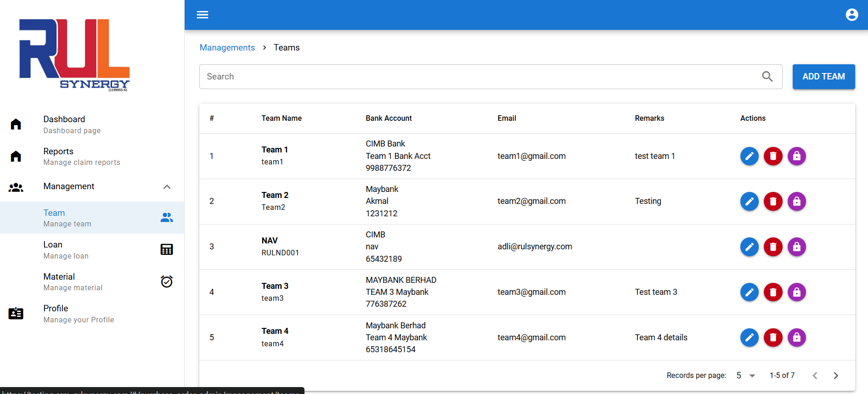
Task: Edit Team 4 with the pencil icon
Action: coord(750,338)
